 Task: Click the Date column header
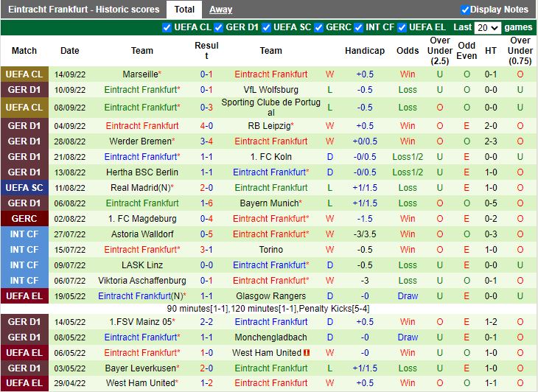click(x=70, y=51)
